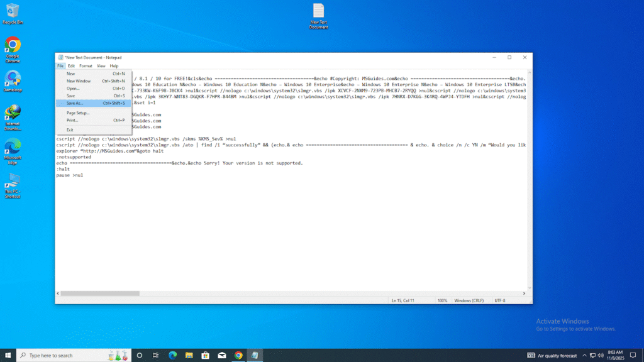Click the Notepad horizontal scrollbar thumb

coord(100,293)
